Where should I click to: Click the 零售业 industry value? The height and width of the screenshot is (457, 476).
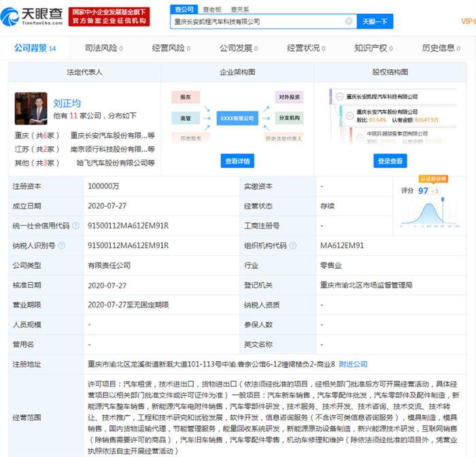(x=331, y=265)
